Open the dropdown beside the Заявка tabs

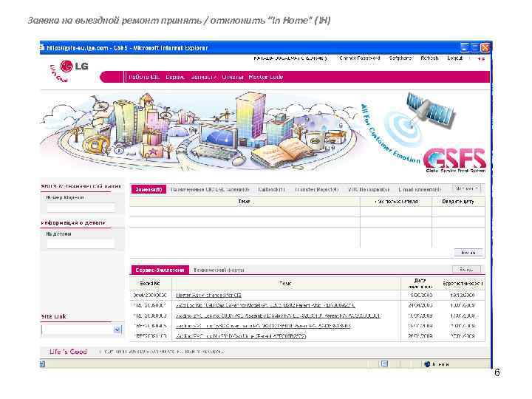click(467, 188)
